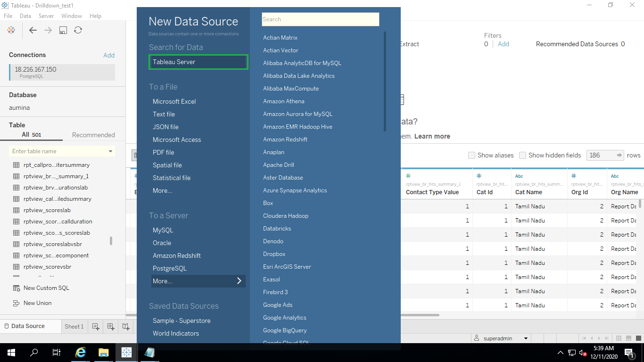Create new story via tab bar icon
Image resolution: width=644 pixels, height=362 pixels.
126,326
